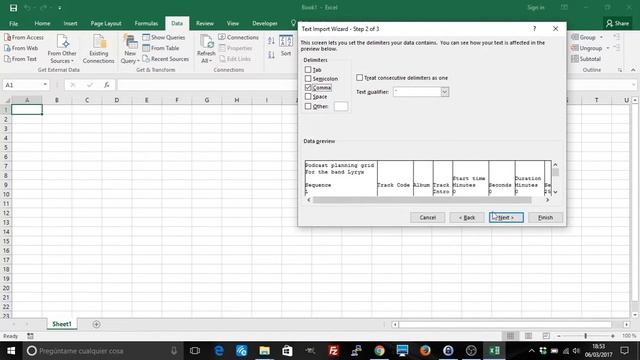Add a new sheet with plus icon
Image resolution: width=640 pixels, height=360 pixels.
click(x=96, y=324)
